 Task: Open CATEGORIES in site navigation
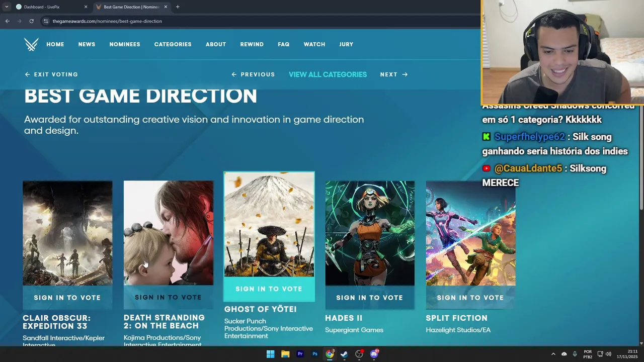173,44
